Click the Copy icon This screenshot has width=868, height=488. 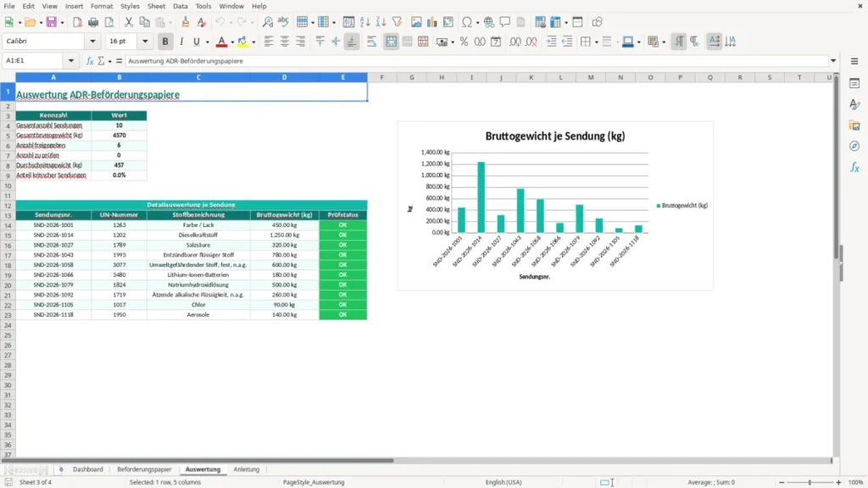tap(144, 22)
